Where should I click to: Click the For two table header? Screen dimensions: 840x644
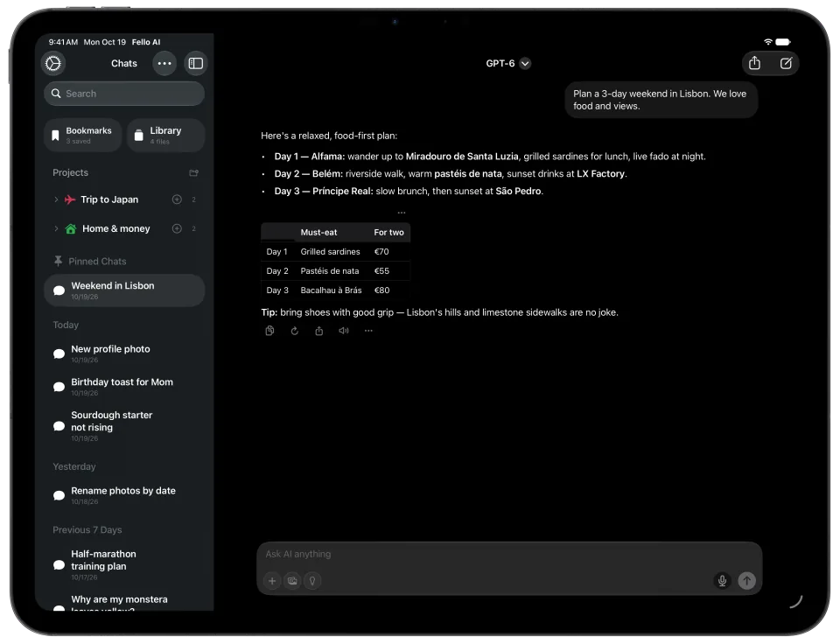pos(388,233)
